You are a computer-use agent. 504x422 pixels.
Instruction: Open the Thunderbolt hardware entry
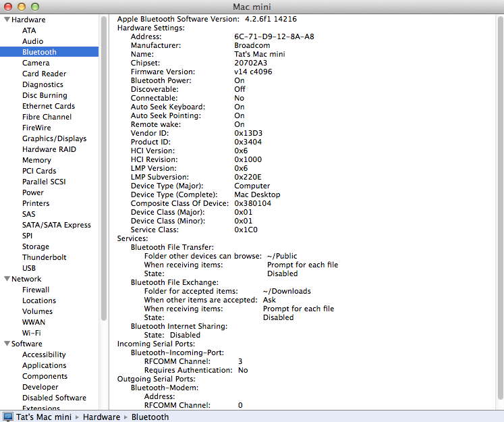(45, 257)
